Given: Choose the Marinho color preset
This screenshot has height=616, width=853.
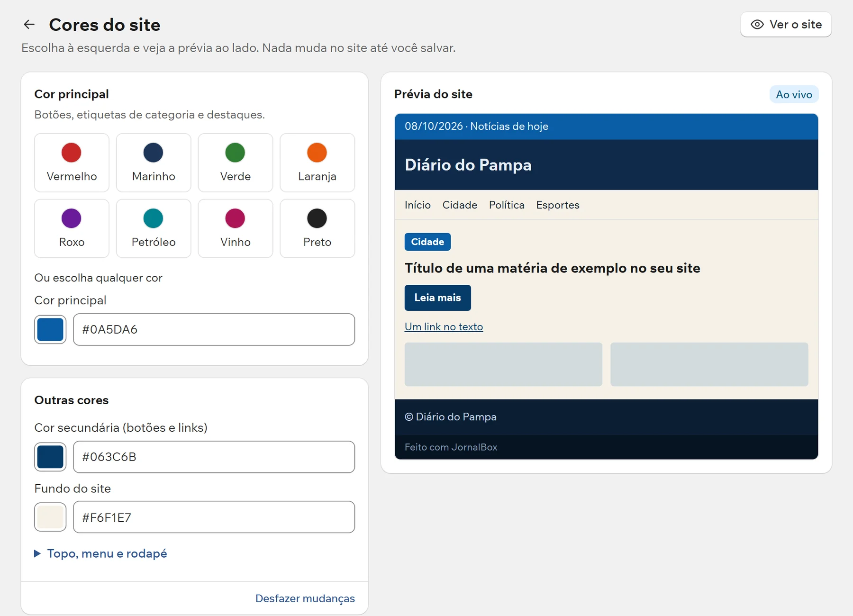Looking at the screenshot, I should tap(154, 163).
